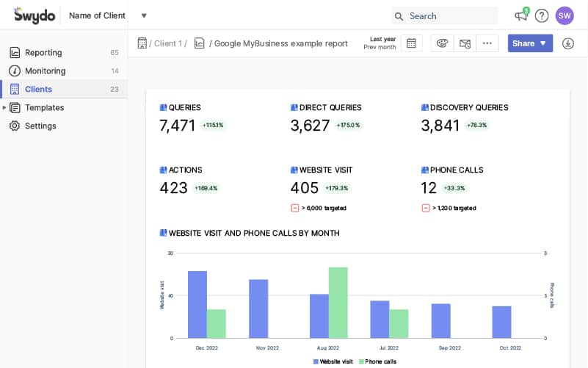
Task: Select Clients in the sidebar
Action: tap(64, 90)
